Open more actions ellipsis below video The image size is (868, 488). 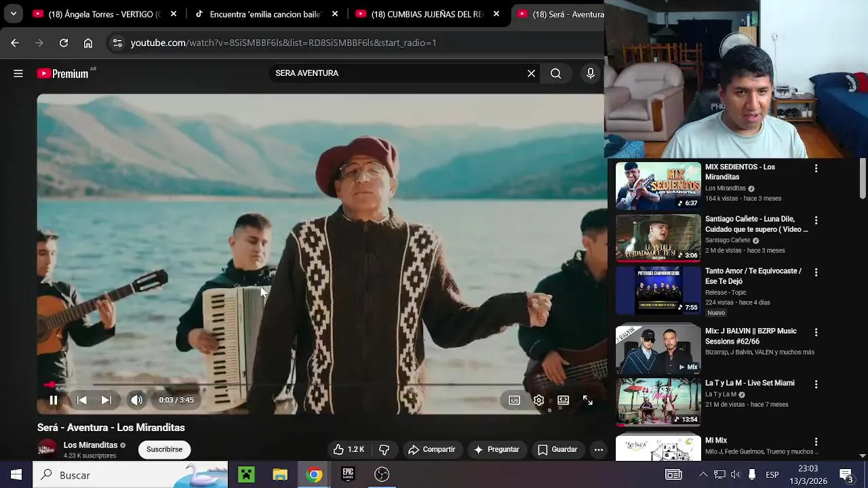click(598, 449)
